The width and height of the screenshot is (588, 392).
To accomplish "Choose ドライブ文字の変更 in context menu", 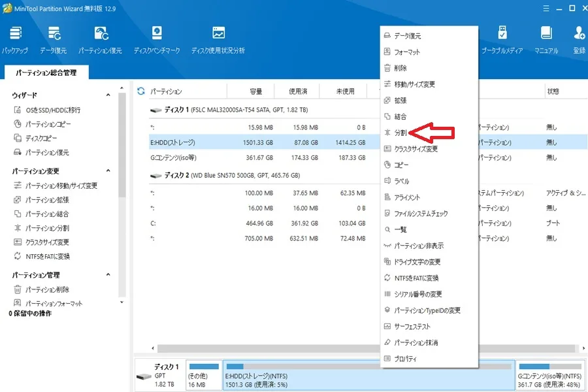I will [429, 262].
